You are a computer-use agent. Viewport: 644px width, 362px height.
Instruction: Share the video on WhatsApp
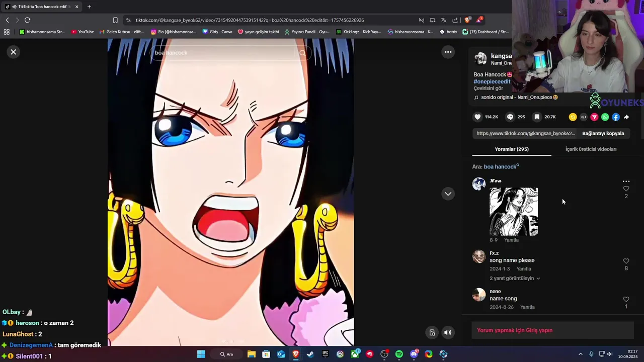[605, 117]
